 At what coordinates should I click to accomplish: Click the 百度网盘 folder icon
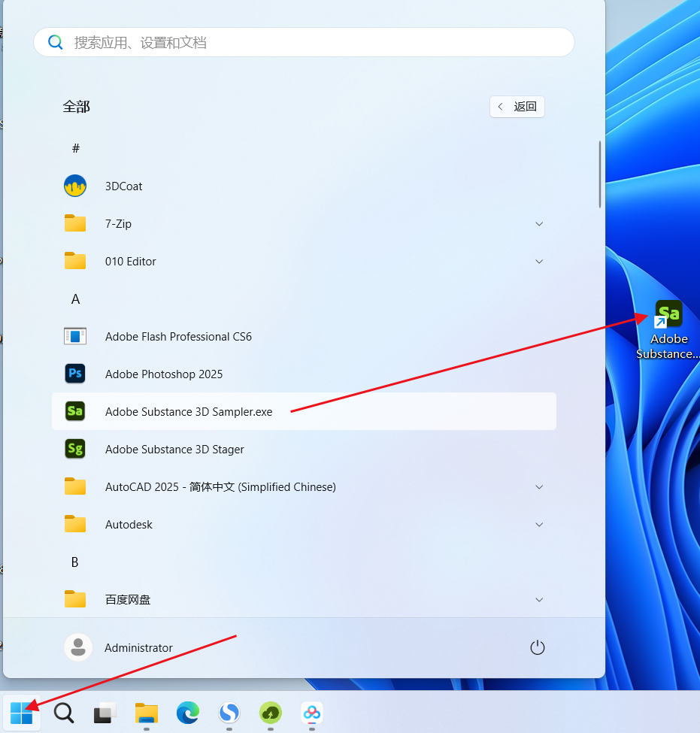tap(75, 599)
